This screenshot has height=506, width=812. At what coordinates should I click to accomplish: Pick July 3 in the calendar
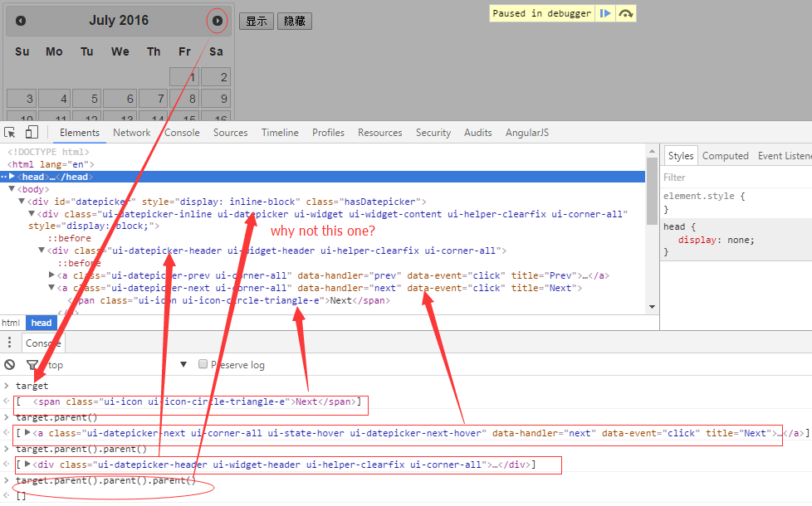click(22, 99)
